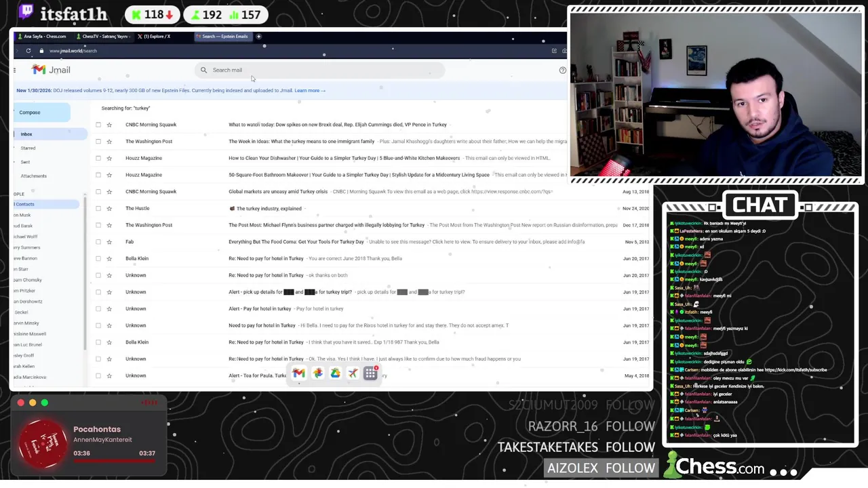This screenshot has height=488, width=868.
Task: Switch to the ChessTV browser tab
Action: pos(104,37)
